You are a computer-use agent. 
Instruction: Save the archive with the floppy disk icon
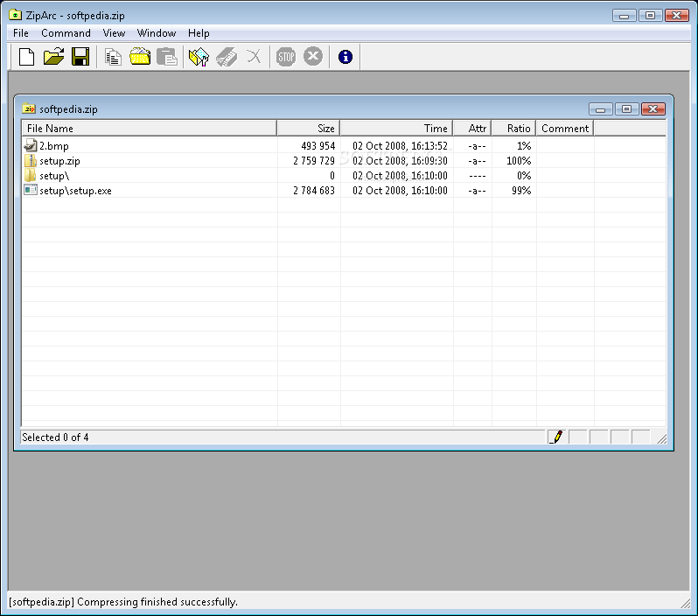(80, 57)
